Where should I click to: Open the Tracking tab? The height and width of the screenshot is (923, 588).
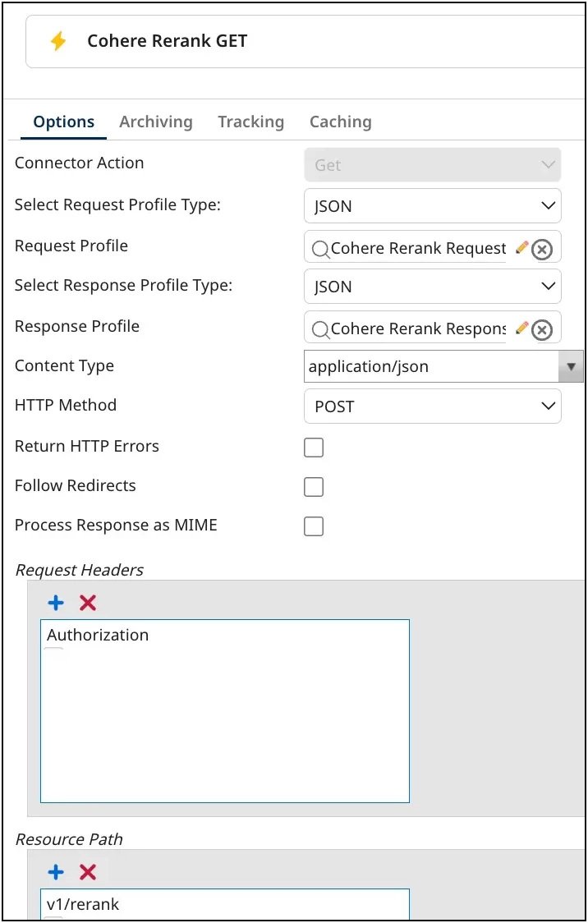tap(250, 122)
